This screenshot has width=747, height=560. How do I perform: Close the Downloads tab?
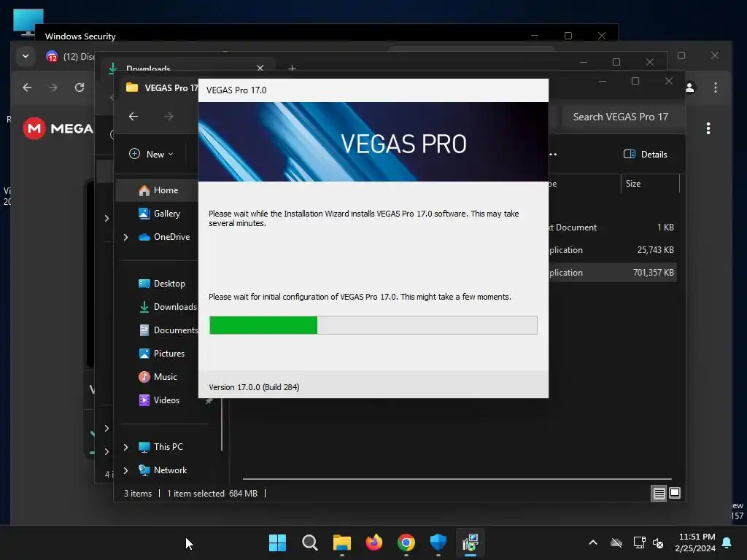pyautogui.click(x=260, y=68)
